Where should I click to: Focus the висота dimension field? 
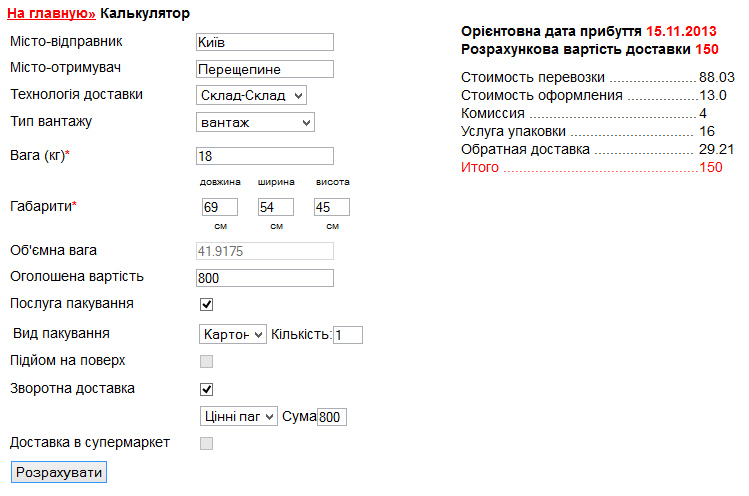[331, 207]
